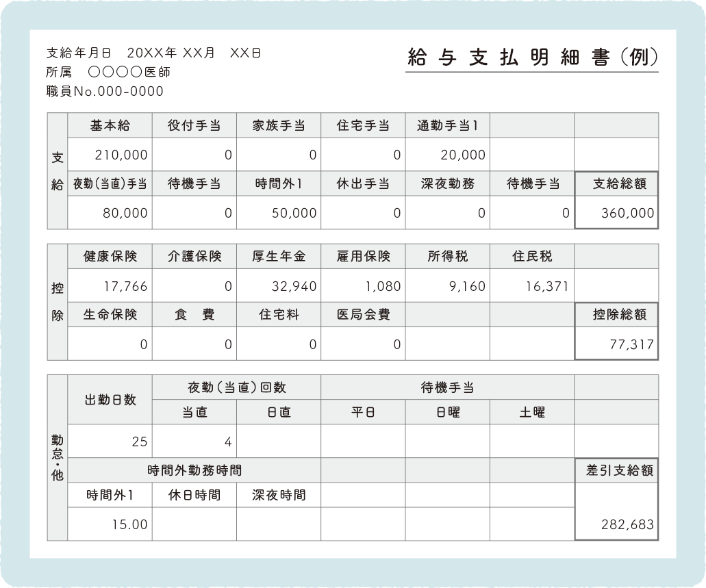Select "時間外1" label beside "休日時間"
706x588 pixels.
(x=110, y=496)
